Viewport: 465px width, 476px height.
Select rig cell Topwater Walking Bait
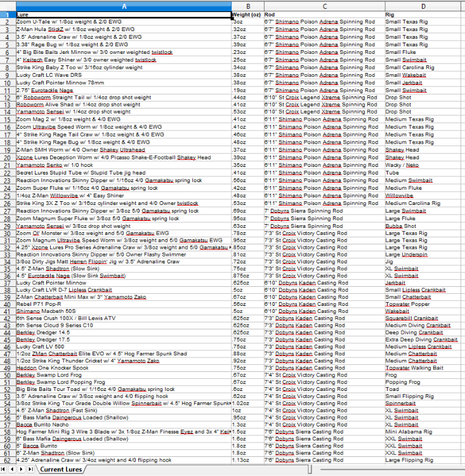click(423, 368)
